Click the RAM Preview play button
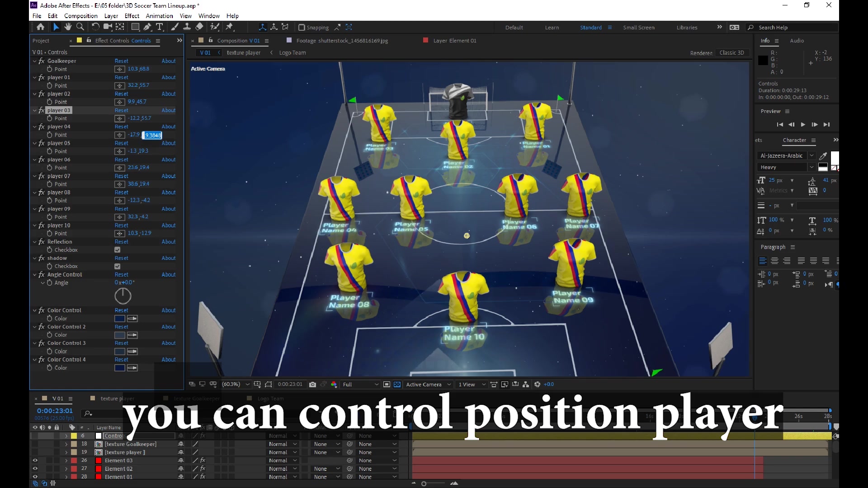 tap(803, 124)
